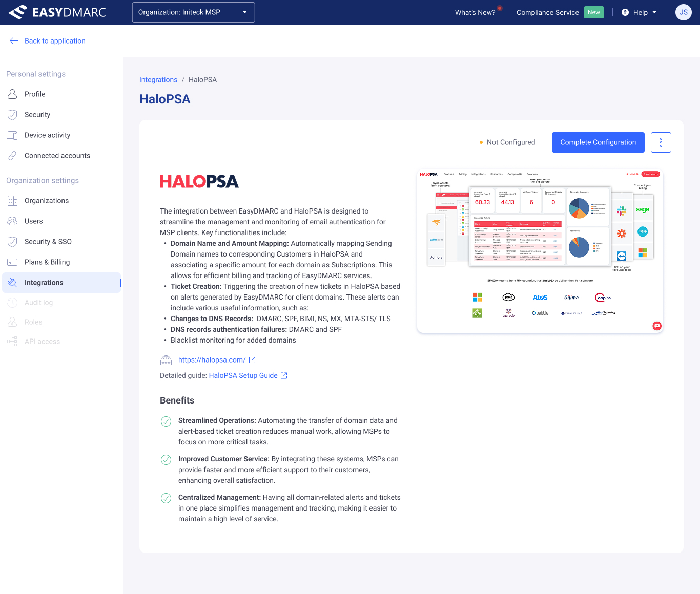Screen dimensions: 700x594
Task: Open the https://halopsa.com/ link
Action: pyautogui.click(x=212, y=360)
